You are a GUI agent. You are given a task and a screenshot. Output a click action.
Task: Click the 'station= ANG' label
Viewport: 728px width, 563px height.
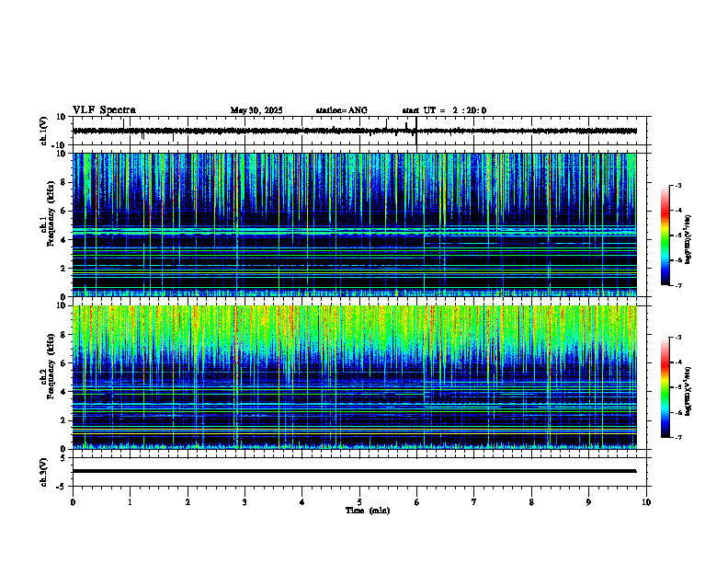(x=342, y=110)
